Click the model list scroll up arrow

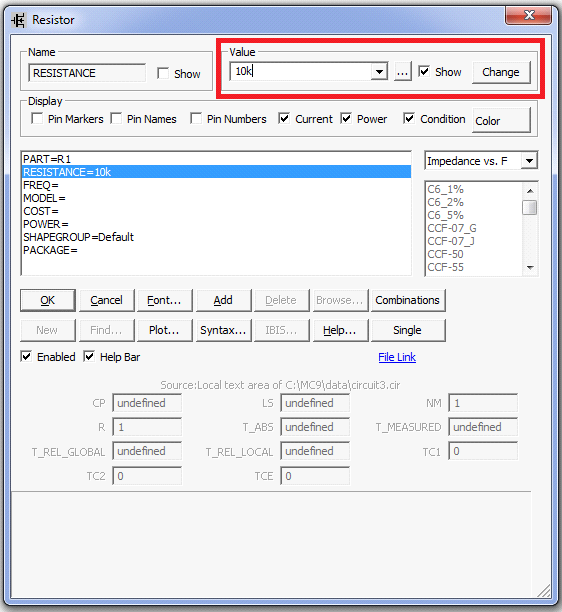click(x=530, y=190)
